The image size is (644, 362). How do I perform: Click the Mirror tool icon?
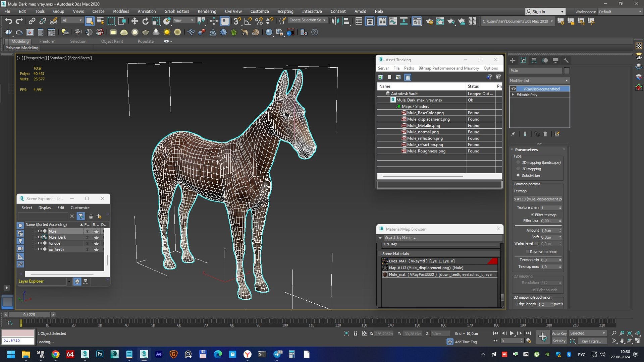pos(335,21)
